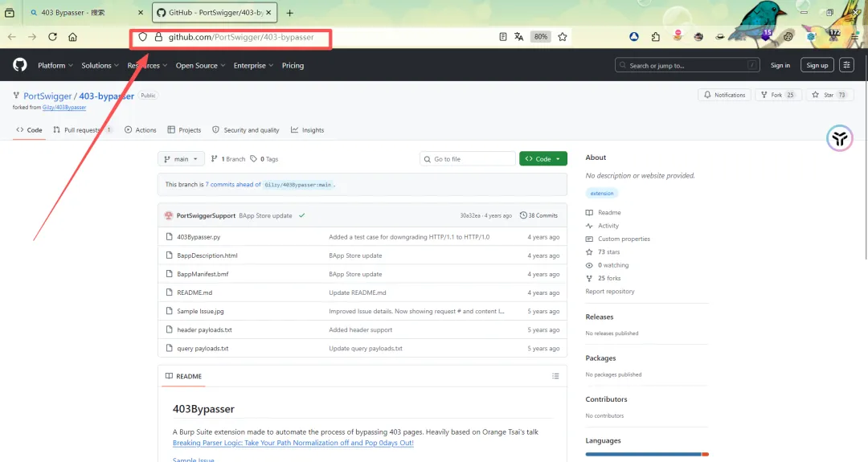Viewport: 868px width, 462px height.
Task: Open the BappDescription.html file
Action: [207, 256]
